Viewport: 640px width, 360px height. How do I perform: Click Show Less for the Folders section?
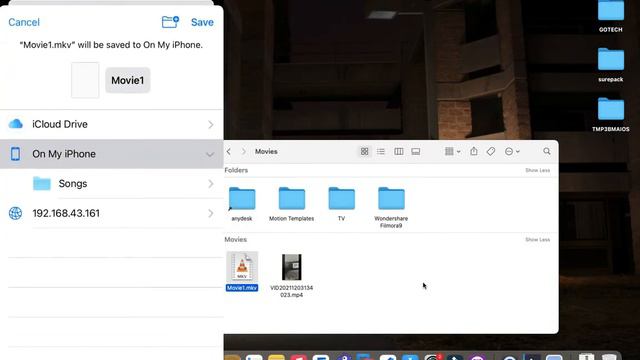[538, 170]
